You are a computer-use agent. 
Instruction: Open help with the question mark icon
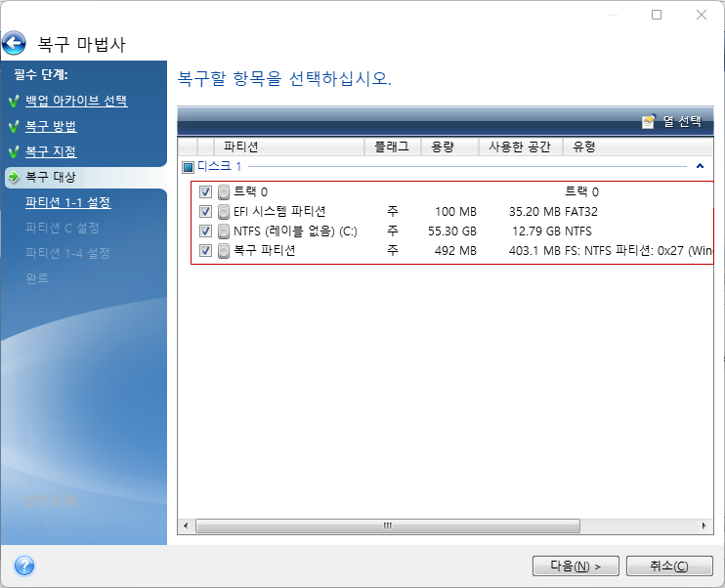pyautogui.click(x=24, y=566)
